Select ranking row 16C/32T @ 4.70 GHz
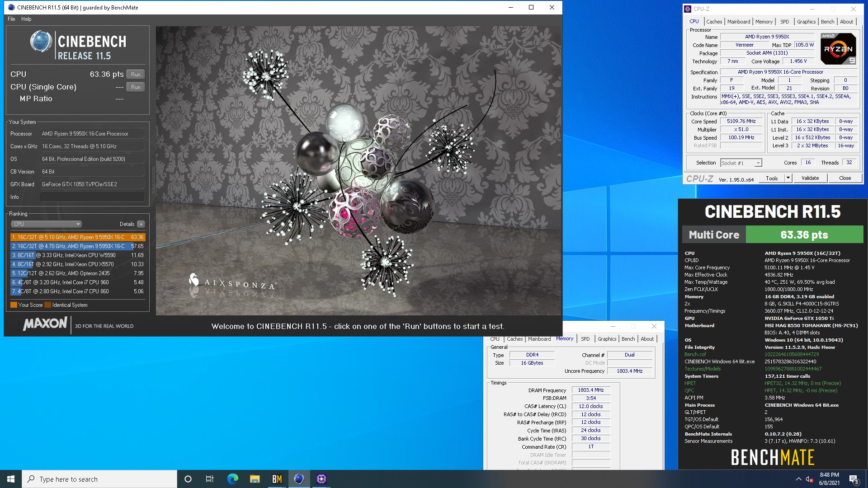 [78, 246]
